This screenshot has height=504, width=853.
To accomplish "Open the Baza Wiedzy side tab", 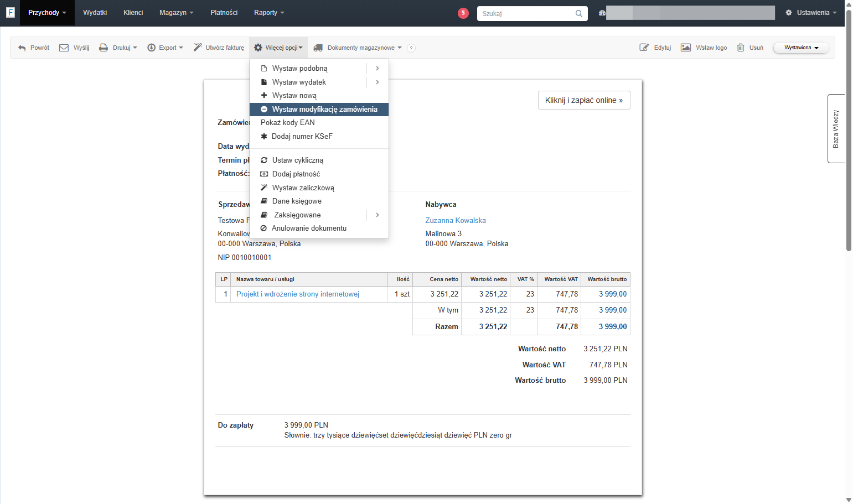I will tap(836, 128).
